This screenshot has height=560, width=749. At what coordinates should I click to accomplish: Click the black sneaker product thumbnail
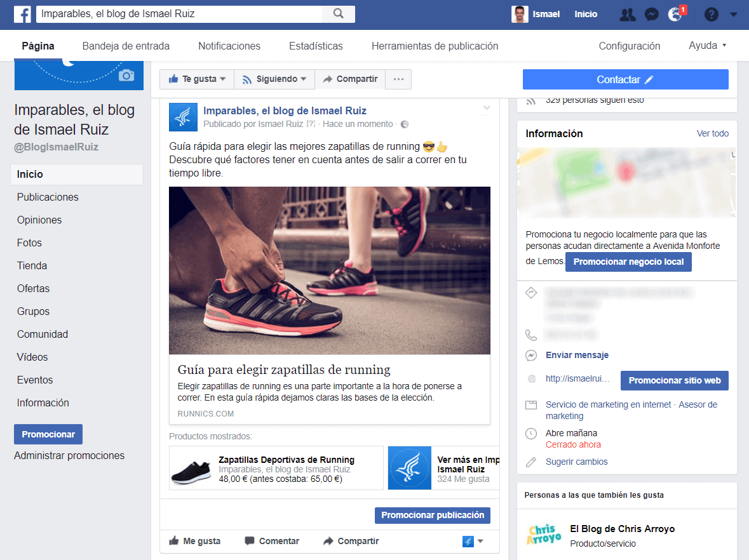191,472
